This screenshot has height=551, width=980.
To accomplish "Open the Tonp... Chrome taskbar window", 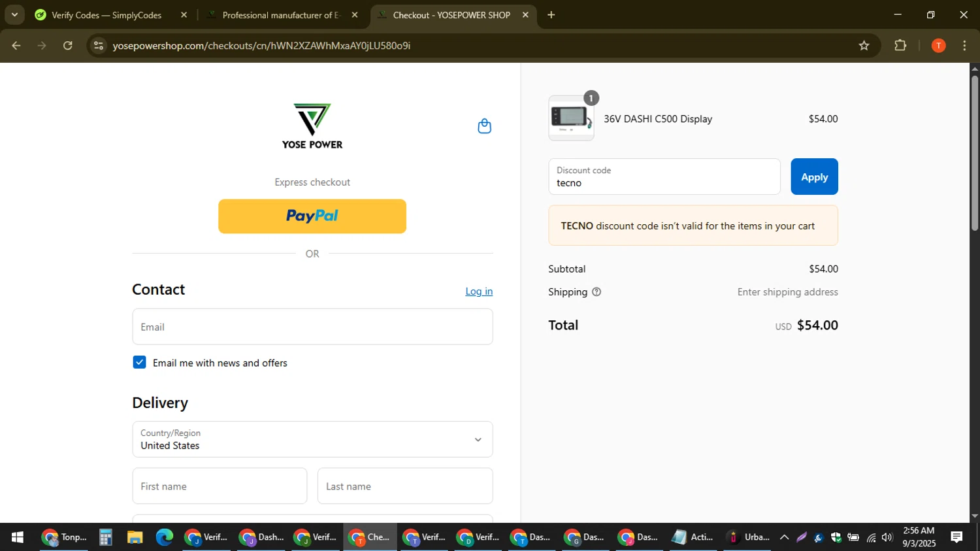I will [63, 537].
